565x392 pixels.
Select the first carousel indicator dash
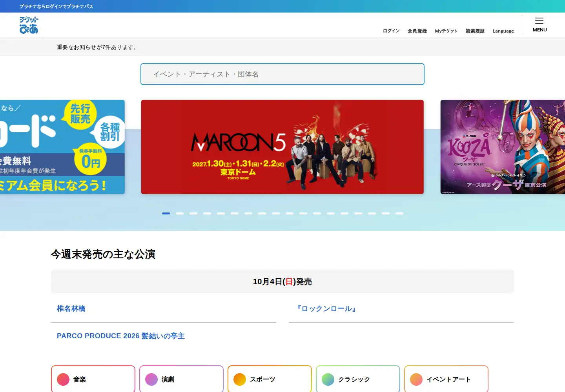pos(166,213)
